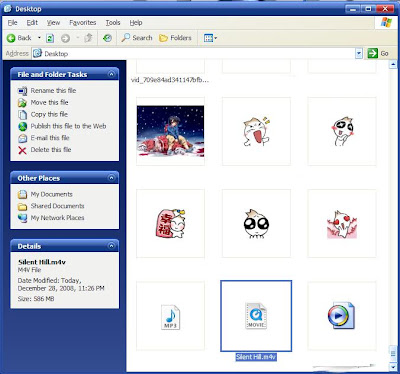Click the greyed-out Forward arrow icon

coord(66,38)
